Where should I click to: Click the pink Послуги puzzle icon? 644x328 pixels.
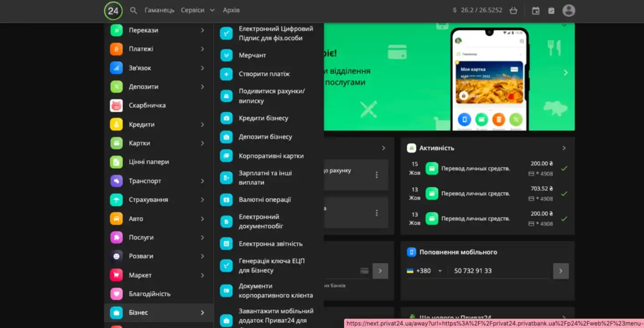(x=117, y=237)
